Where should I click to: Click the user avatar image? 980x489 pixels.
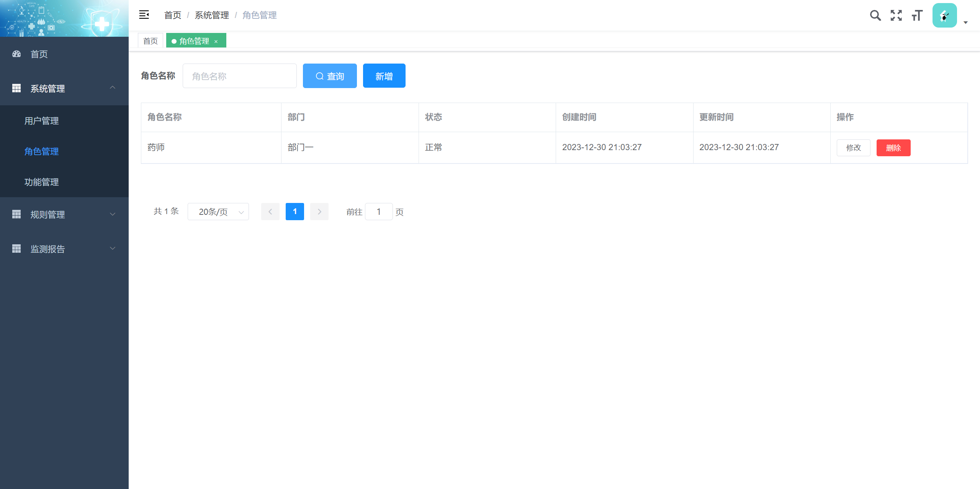pyautogui.click(x=944, y=15)
